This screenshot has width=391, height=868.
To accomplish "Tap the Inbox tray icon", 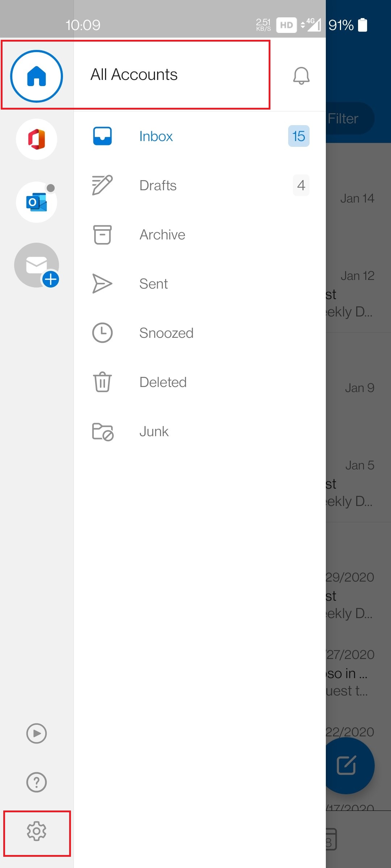I will [x=102, y=136].
